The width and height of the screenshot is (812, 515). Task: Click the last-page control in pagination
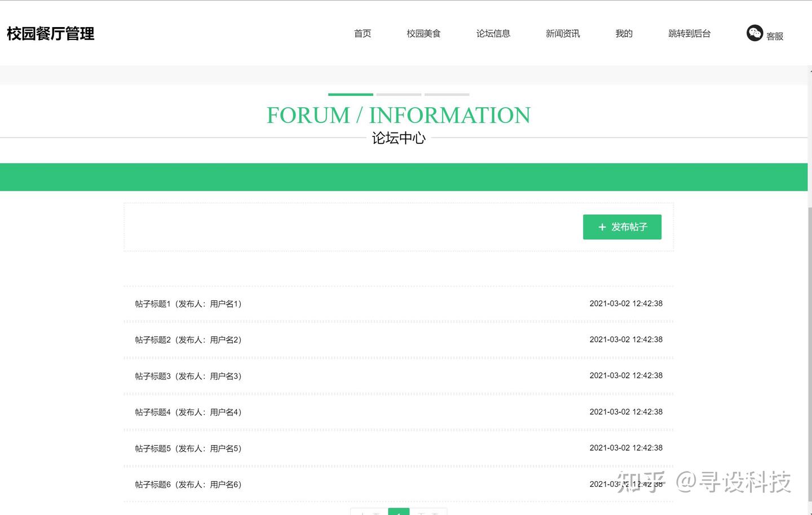(x=434, y=512)
